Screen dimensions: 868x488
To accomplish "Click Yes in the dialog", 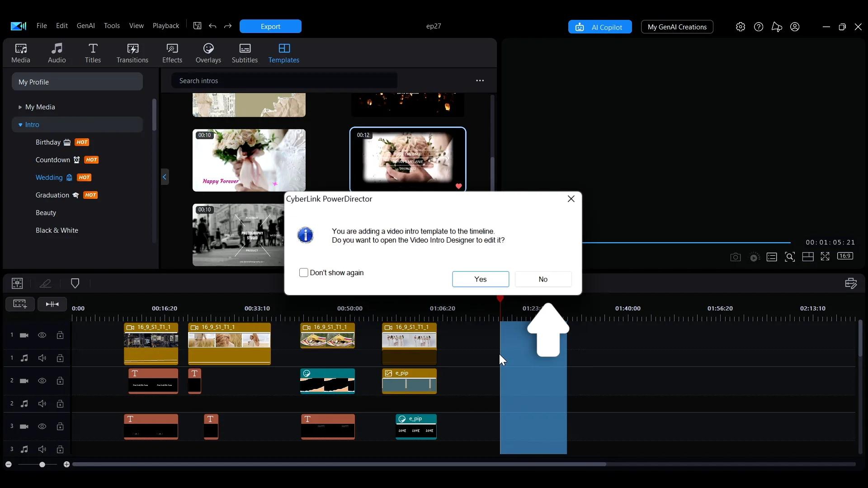I will (x=481, y=279).
